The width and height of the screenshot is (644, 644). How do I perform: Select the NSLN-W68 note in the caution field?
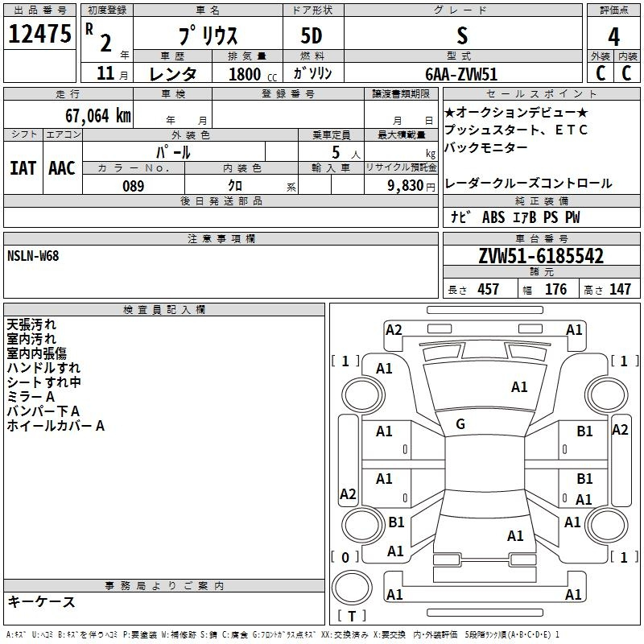(x=33, y=256)
